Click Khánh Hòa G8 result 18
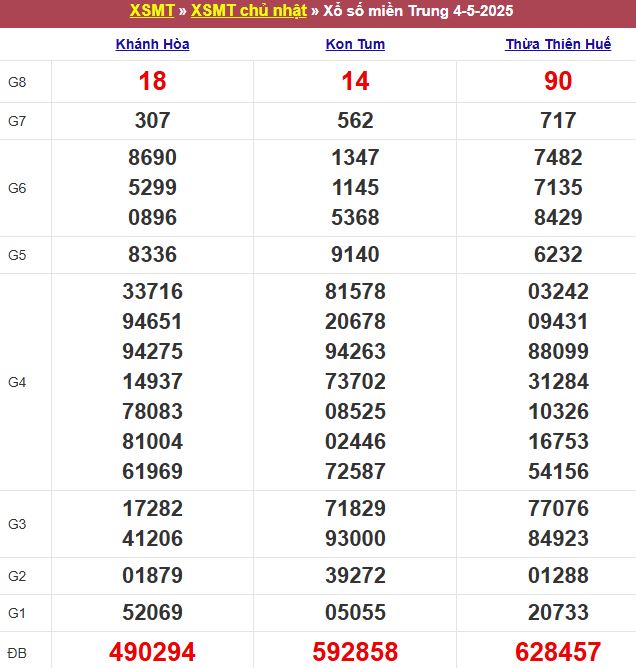This screenshot has height=668, width=636. [153, 81]
